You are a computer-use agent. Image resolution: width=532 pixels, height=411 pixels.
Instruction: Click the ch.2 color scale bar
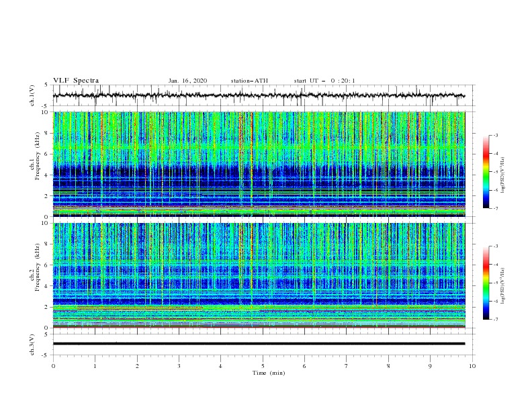[486, 283]
